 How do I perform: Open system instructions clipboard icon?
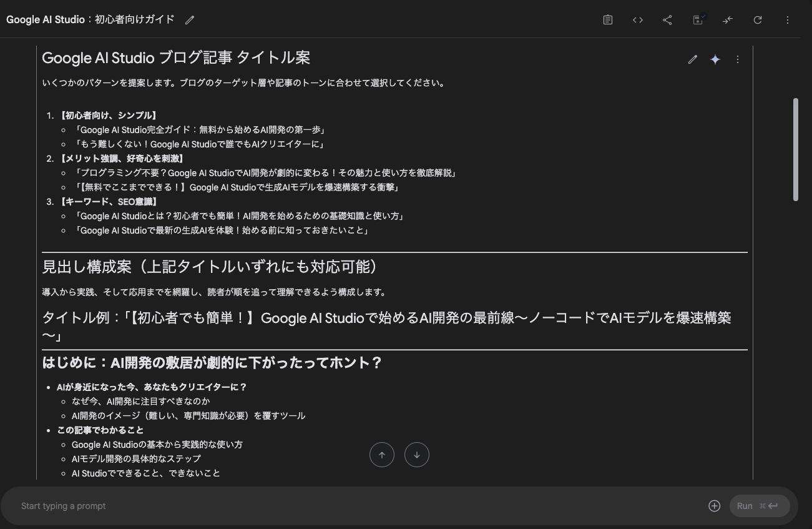click(607, 20)
